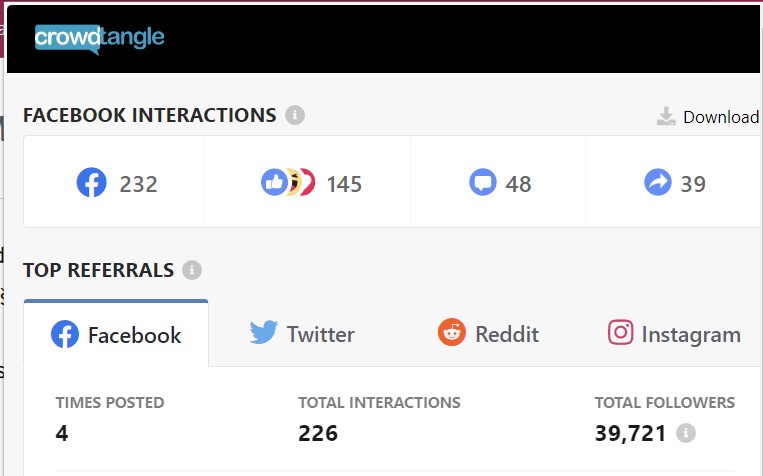Click the Reddit alien icon
This screenshot has width=763, height=476.
click(452, 332)
